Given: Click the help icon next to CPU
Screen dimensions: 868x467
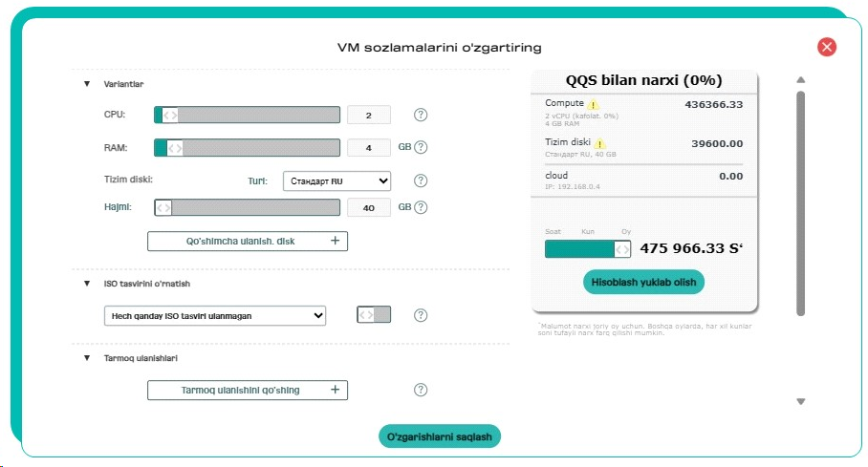Looking at the screenshot, I should pyautogui.click(x=421, y=115).
